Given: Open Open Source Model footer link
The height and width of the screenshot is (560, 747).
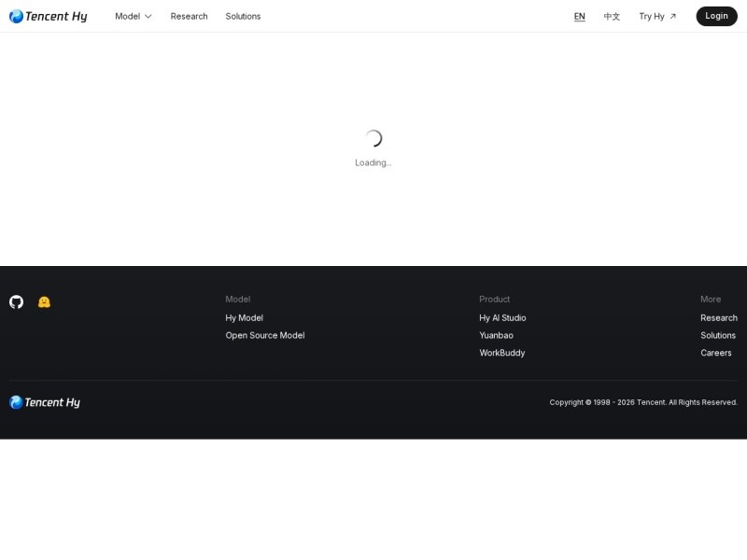Looking at the screenshot, I should pos(265,335).
